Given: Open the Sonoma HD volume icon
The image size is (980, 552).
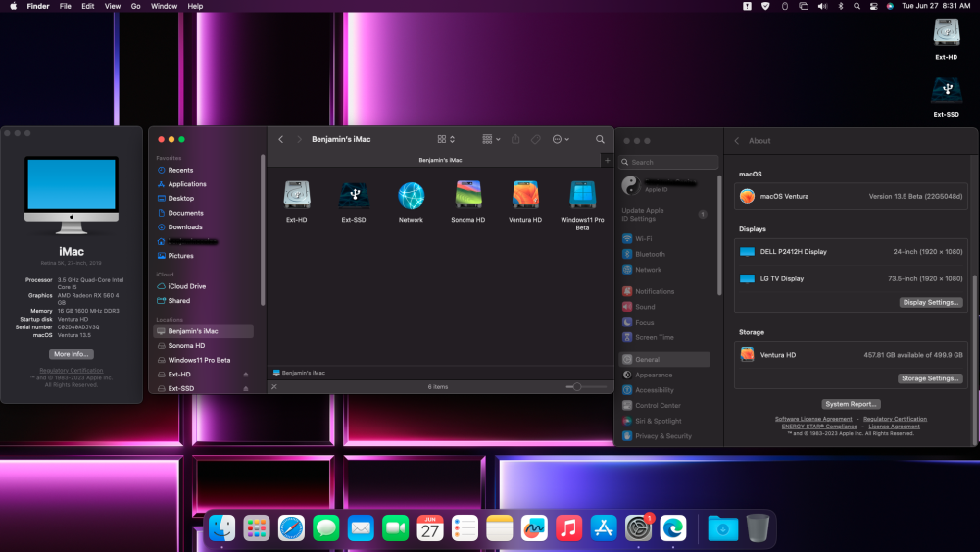Looking at the screenshot, I should pyautogui.click(x=468, y=194).
